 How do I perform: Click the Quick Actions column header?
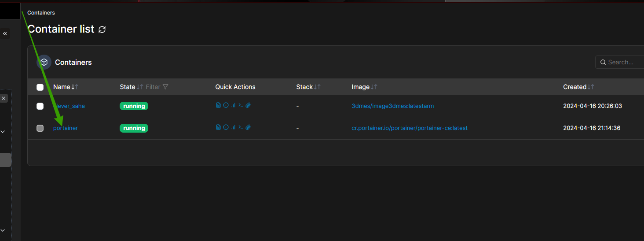[x=235, y=87]
